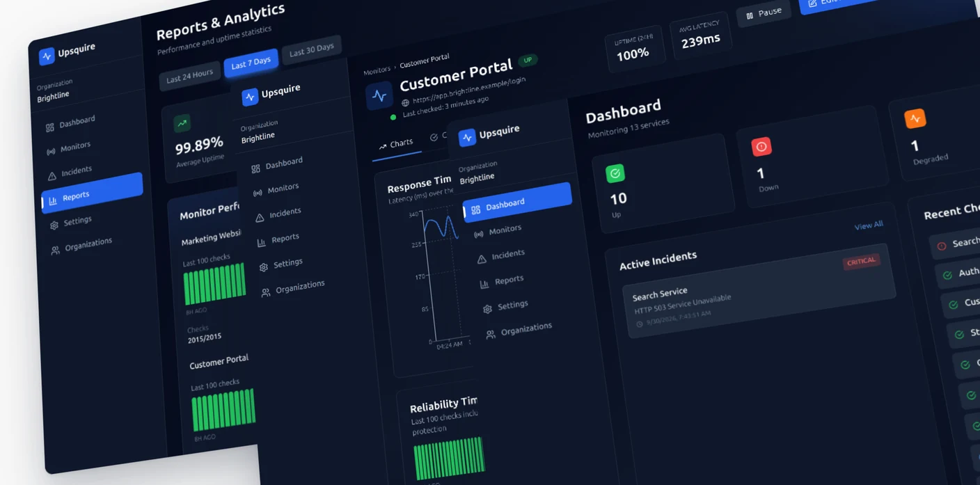The width and height of the screenshot is (980, 485).
Task: Click grid icon of highlighted Dashboard item in Dashboard window
Action: pos(475,209)
